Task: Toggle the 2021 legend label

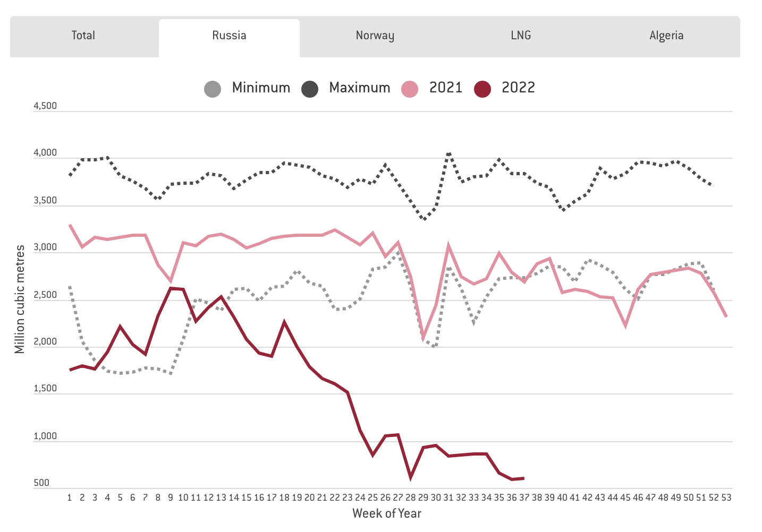Action: pos(445,88)
